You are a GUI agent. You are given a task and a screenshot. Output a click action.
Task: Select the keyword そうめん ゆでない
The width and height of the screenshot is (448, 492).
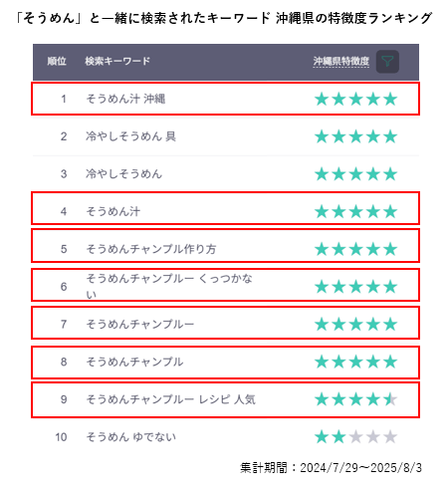[130, 437]
